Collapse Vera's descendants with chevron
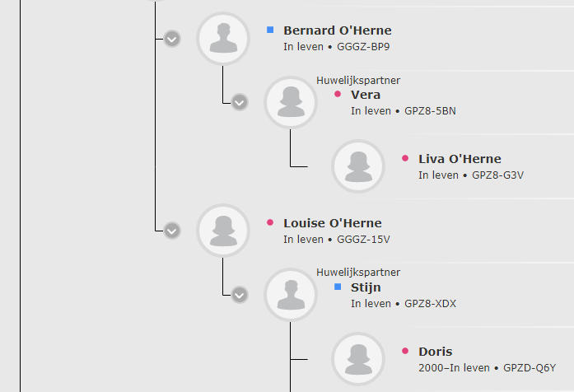 tap(240, 102)
